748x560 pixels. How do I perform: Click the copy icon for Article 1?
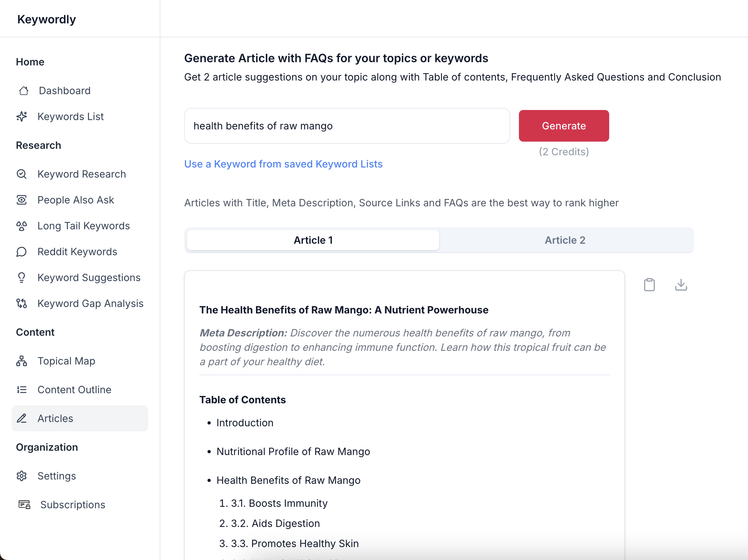click(650, 284)
